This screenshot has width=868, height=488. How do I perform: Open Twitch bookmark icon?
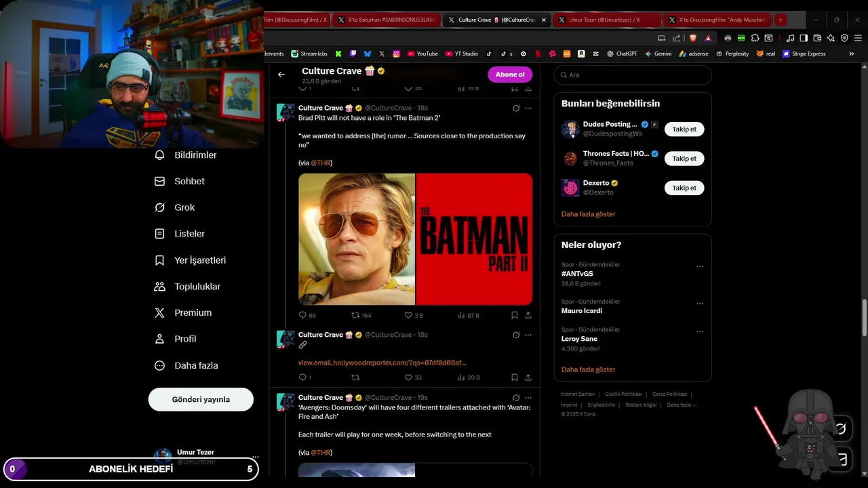(353, 54)
